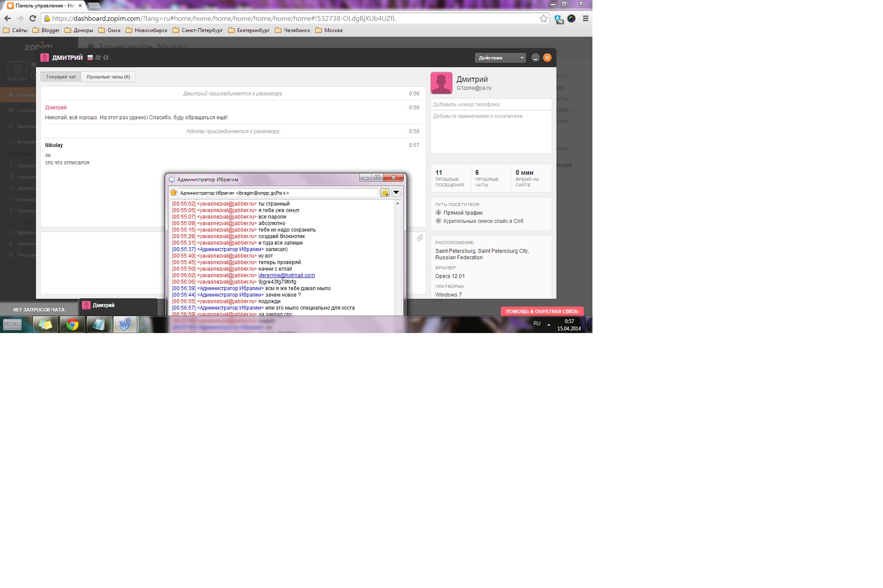Click bookmark star in address bar

pyautogui.click(x=543, y=18)
